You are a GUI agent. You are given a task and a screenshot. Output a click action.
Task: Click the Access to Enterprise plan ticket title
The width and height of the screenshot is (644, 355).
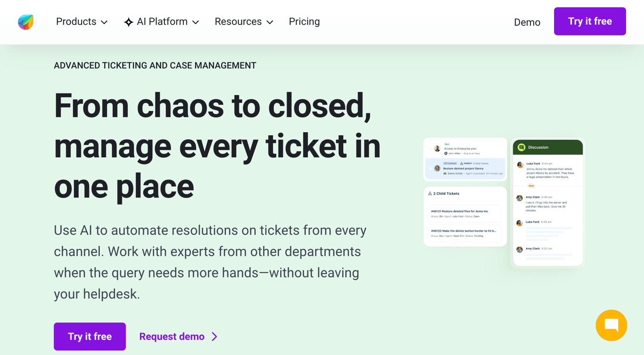pos(460,148)
